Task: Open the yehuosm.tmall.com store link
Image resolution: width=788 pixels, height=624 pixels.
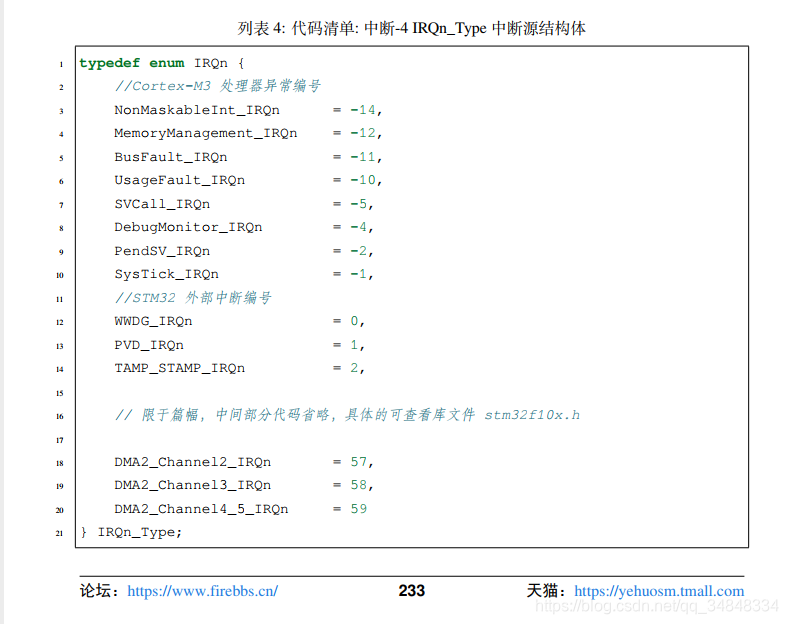Action: 659,591
